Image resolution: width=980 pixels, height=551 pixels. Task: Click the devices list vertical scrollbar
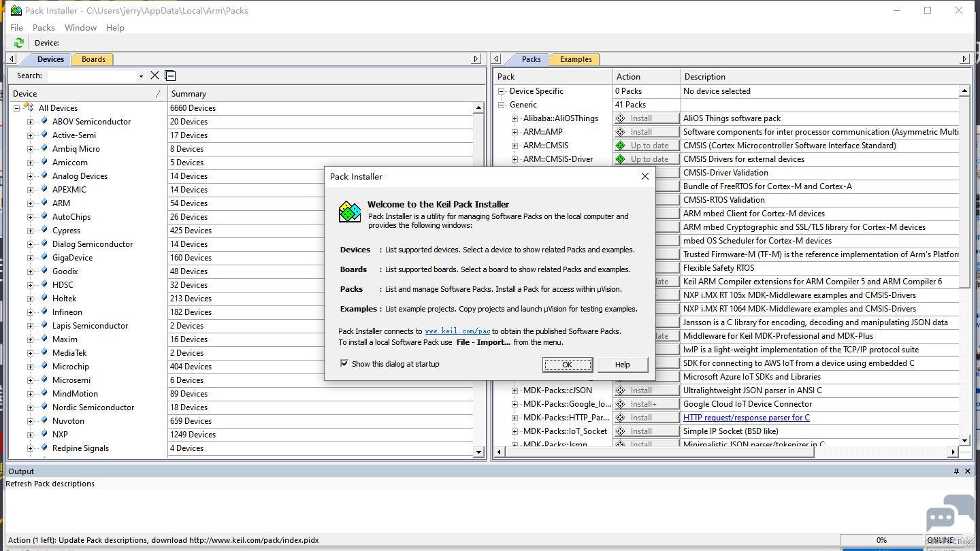[x=478, y=280]
